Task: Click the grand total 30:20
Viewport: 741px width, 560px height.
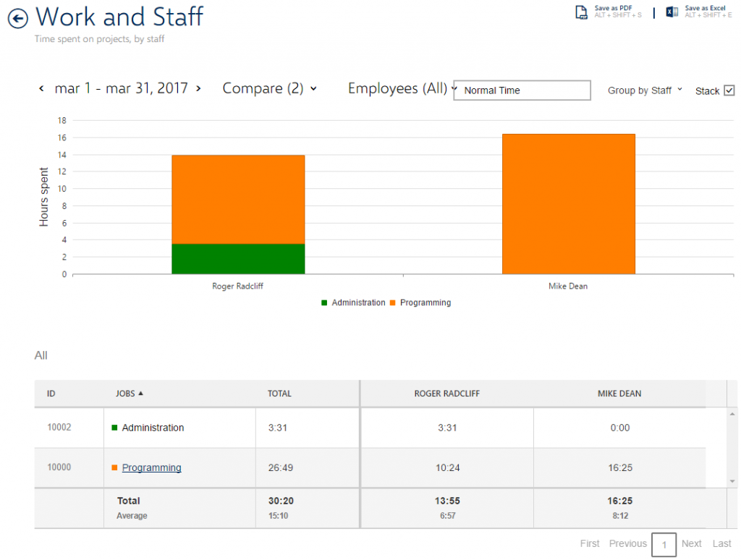Action: [281, 501]
